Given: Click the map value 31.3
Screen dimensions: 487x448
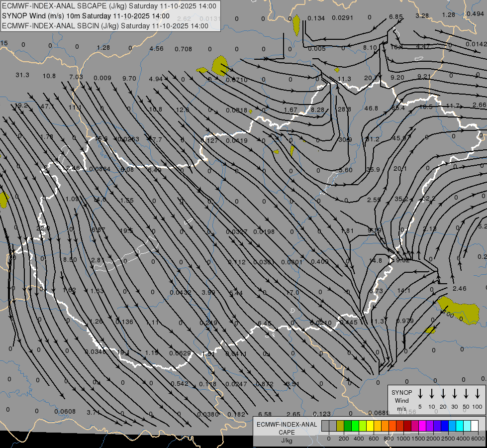Looking at the screenshot, I should [22, 75].
